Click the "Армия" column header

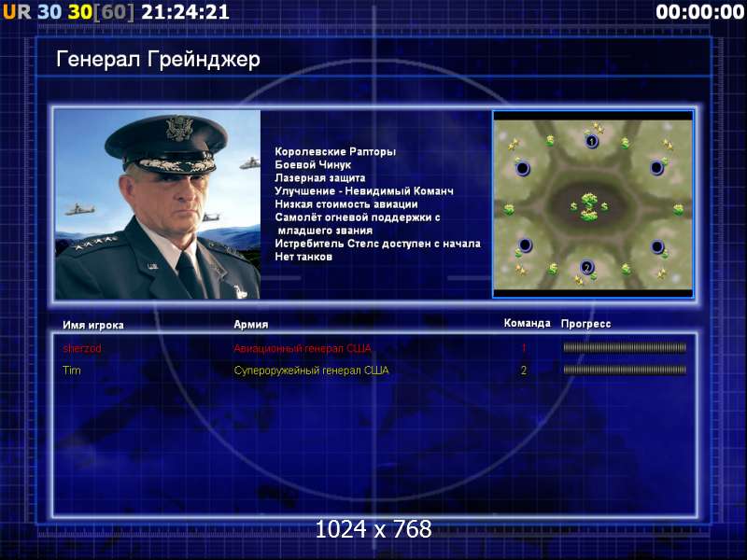coord(250,324)
